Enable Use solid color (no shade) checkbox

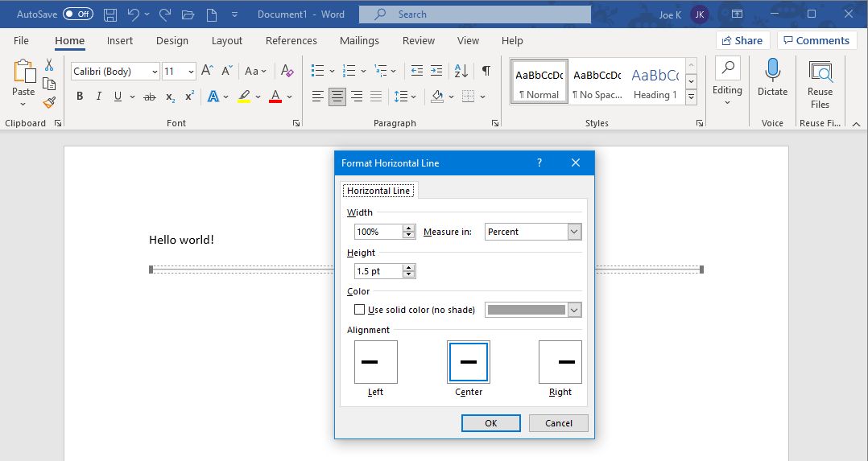pos(359,310)
